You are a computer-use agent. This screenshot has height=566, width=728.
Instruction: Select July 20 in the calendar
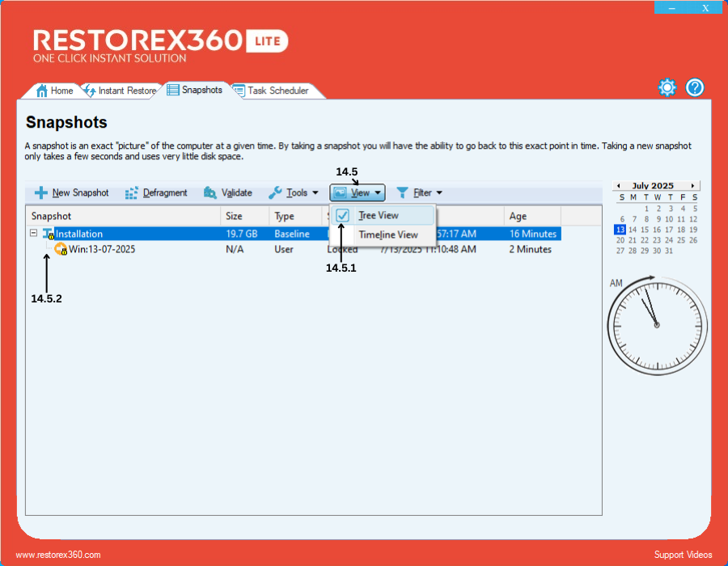(x=621, y=240)
